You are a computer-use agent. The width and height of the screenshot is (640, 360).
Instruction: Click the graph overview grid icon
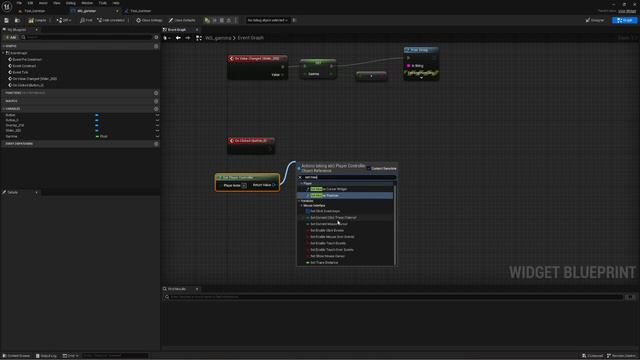[199, 38]
